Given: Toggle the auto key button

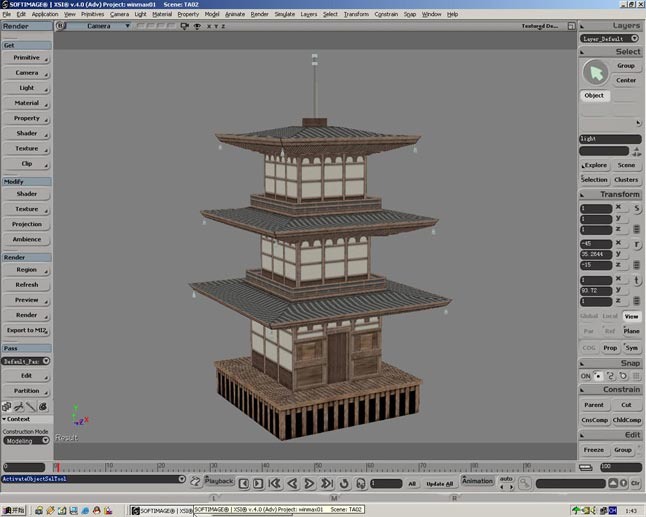Looking at the screenshot, I should [506, 479].
